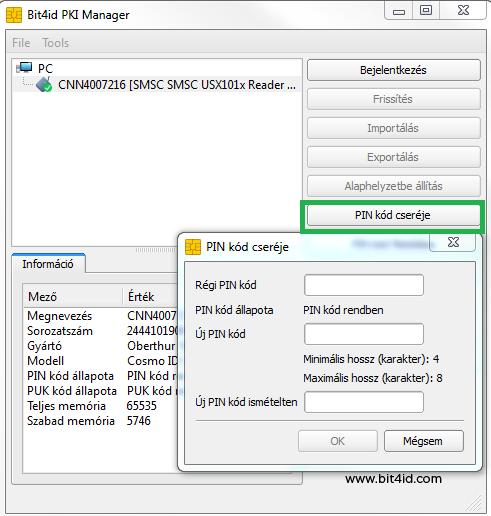Image resolution: width=491 pixels, height=516 pixels.
Task: Click the Importálás button
Action: tap(394, 128)
